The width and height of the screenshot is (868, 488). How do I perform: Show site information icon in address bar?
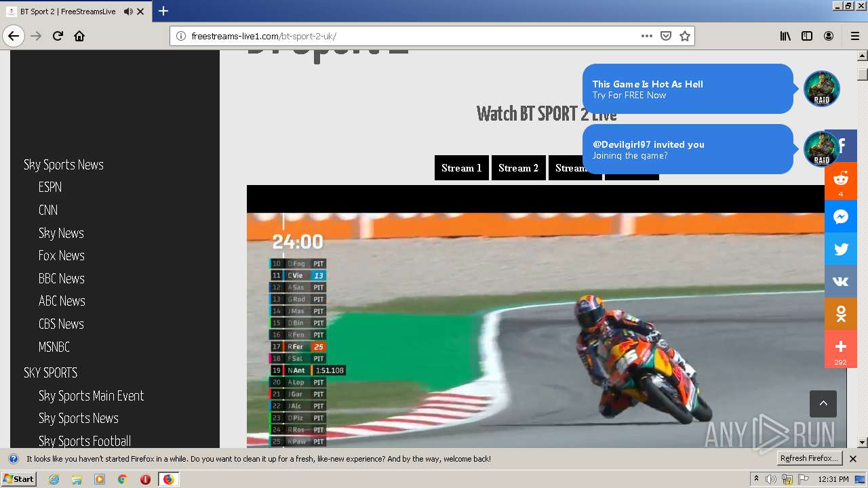[181, 36]
